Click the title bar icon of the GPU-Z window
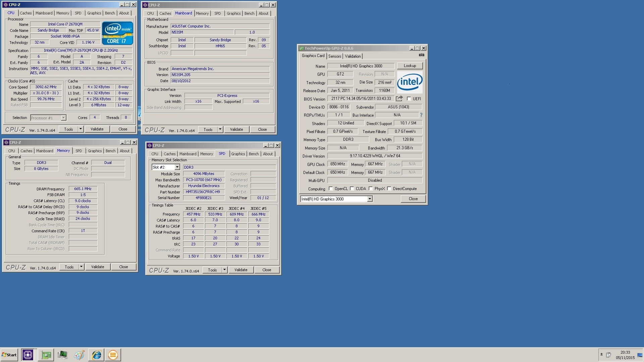Image resolution: width=644 pixels, height=362 pixels. click(x=302, y=48)
